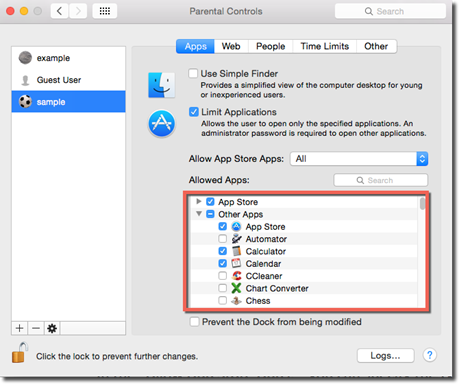Click the Chart Converter X icon

click(x=236, y=288)
